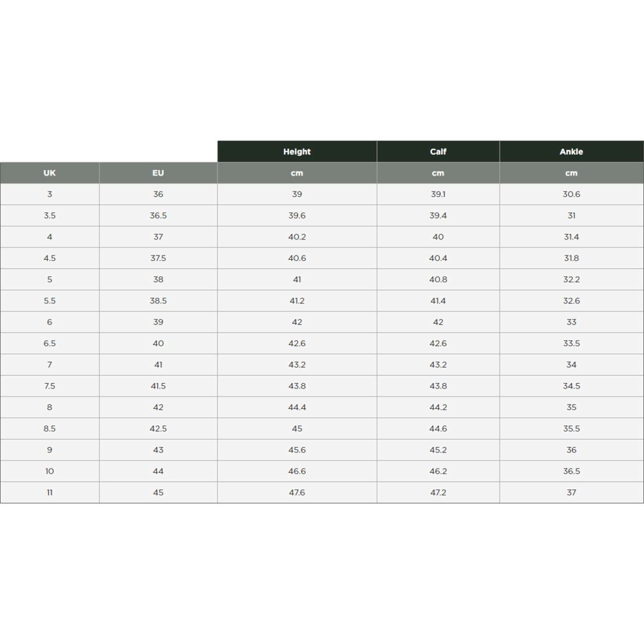Click the cm unit under Calf
This screenshot has width=644, height=644.
(438, 173)
